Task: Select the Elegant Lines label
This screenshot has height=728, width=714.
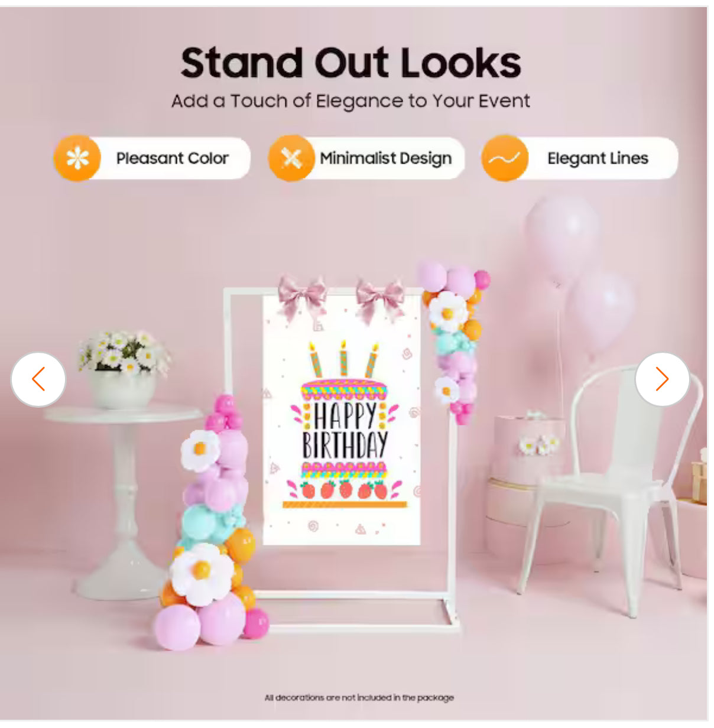Action: point(598,158)
